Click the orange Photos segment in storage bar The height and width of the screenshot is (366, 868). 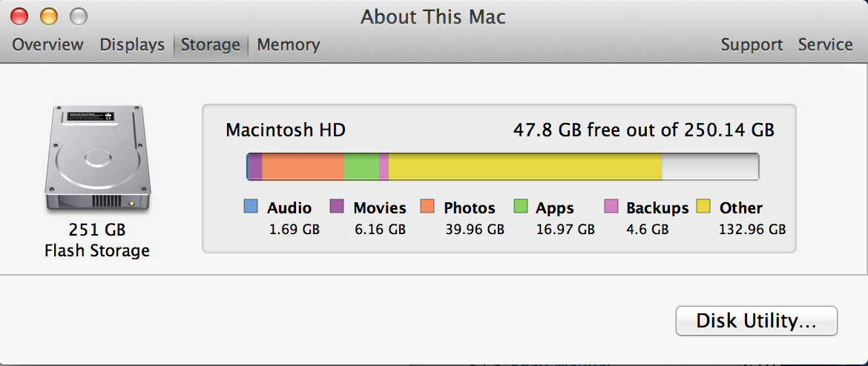pyautogui.click(x=303, y=167)
